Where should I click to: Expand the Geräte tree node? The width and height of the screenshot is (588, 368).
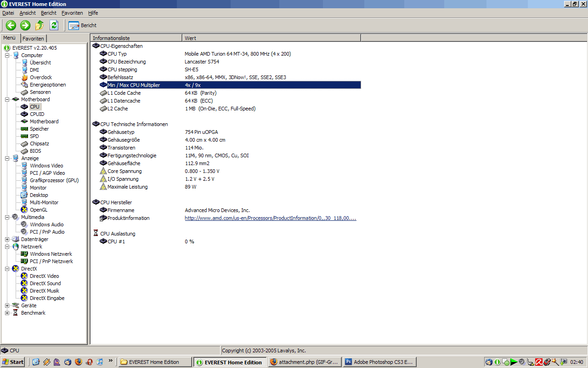point(7,305)
